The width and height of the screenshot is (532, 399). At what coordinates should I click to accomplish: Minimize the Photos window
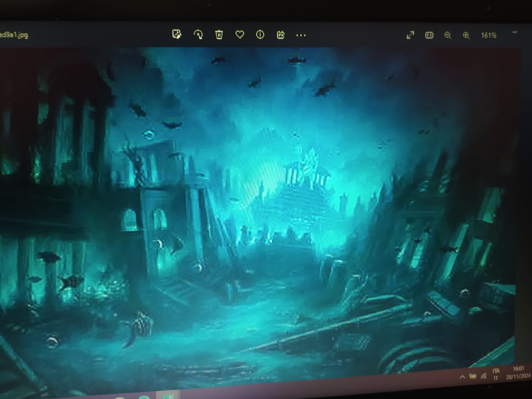pyautogui.click(x=515, y=32)
